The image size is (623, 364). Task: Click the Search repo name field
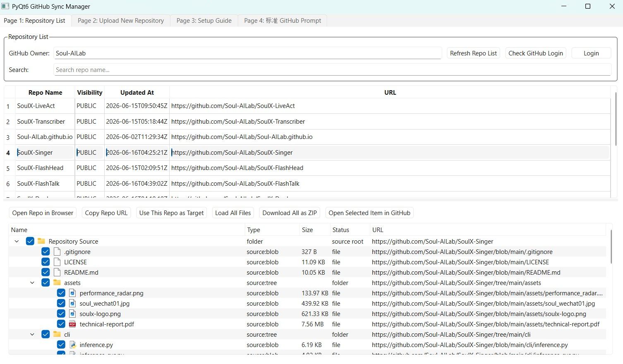click(x=333, y=69)
